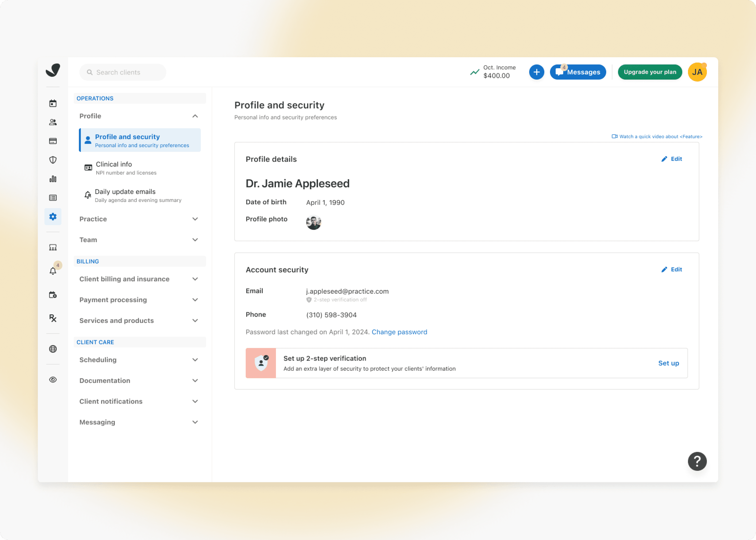Viewport: 756px width, 540px height.
Task: Click the globe icon in the left sidebar
Action: (x=53, y=349)
